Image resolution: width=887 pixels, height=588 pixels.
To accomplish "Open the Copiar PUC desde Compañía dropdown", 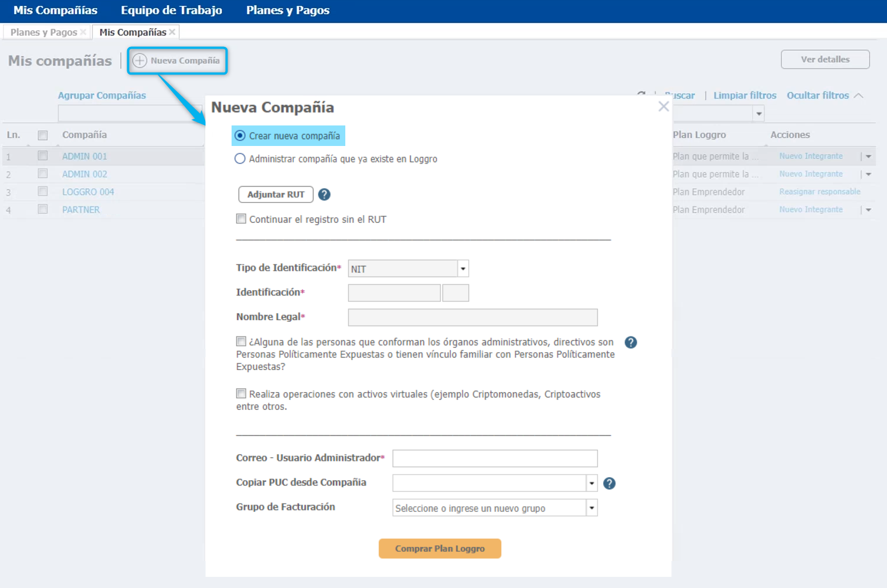I will click(x=592, y=483).
